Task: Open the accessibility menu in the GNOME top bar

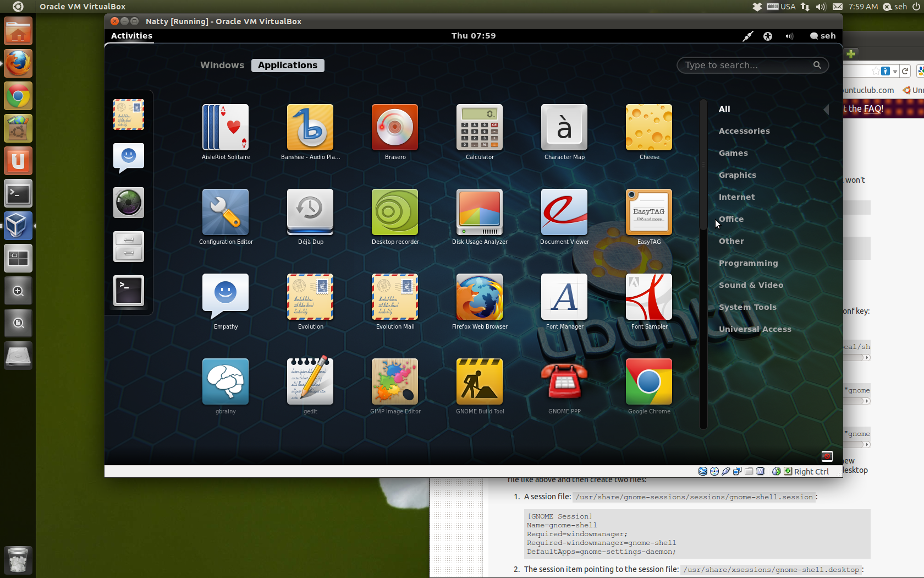Action: 768,36
